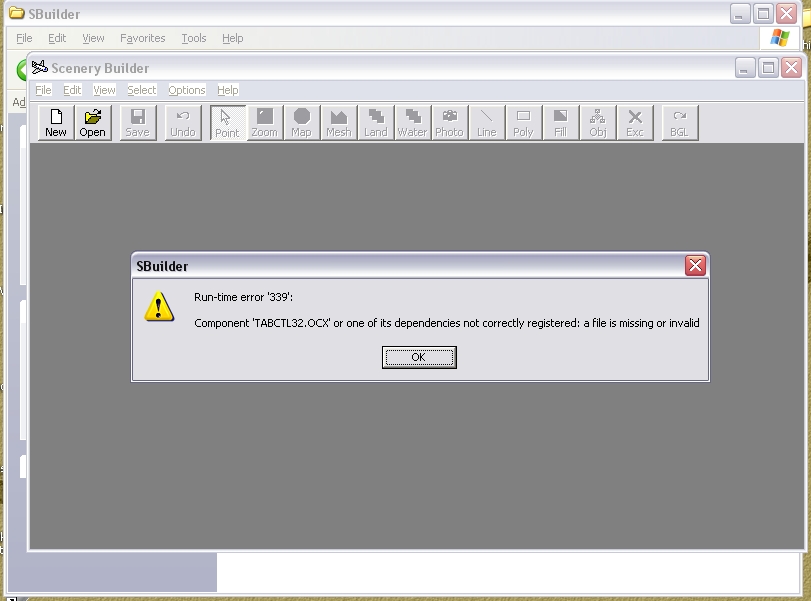The image size is (811, 601).
Task: Open Scenery Builder File menu
Action: [x=43, y=90]
